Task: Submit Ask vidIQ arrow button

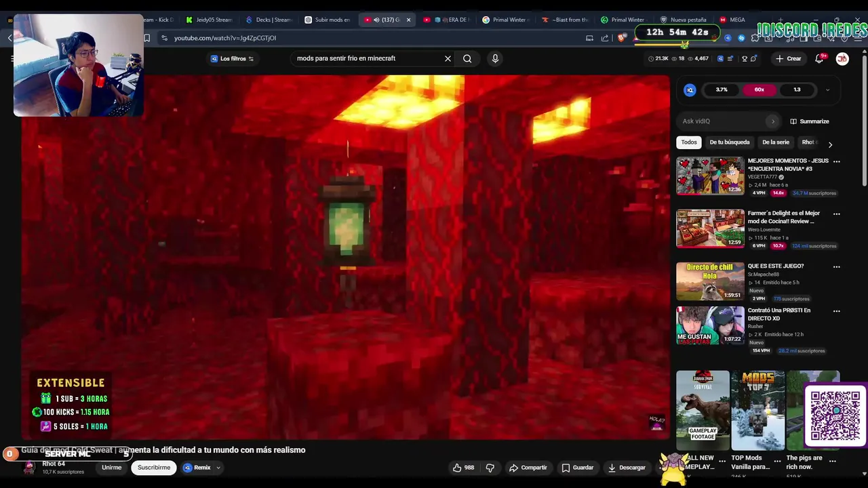Action: (x=772, y=121)
